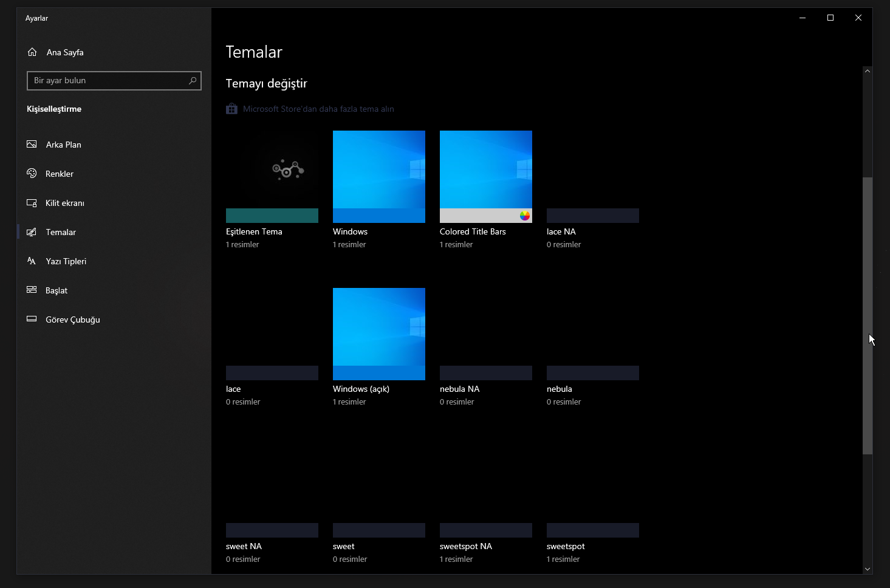
Task: Select the lace theme tile
Action: point(272,334)
